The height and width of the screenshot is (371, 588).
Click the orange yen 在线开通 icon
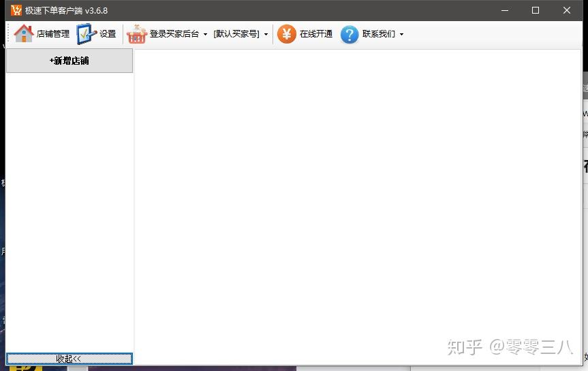click(287, 34)
